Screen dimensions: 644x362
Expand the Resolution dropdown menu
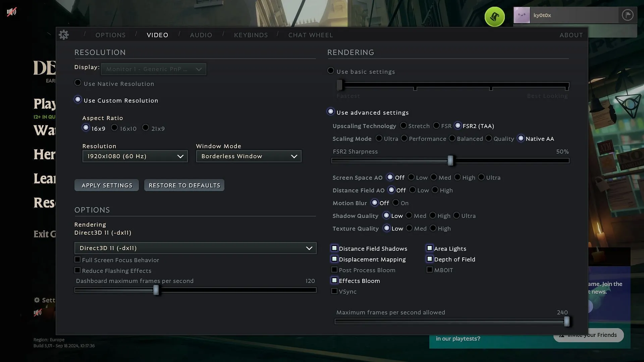coord(135,156)
